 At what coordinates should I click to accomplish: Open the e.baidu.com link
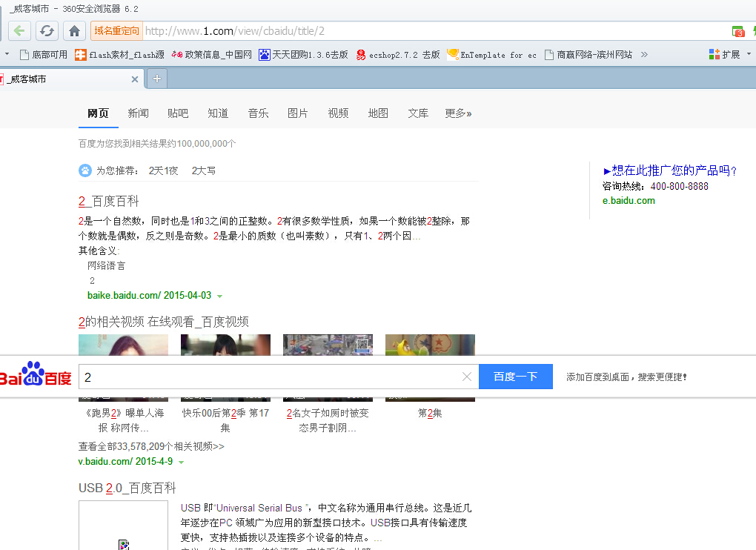point(629,201)
